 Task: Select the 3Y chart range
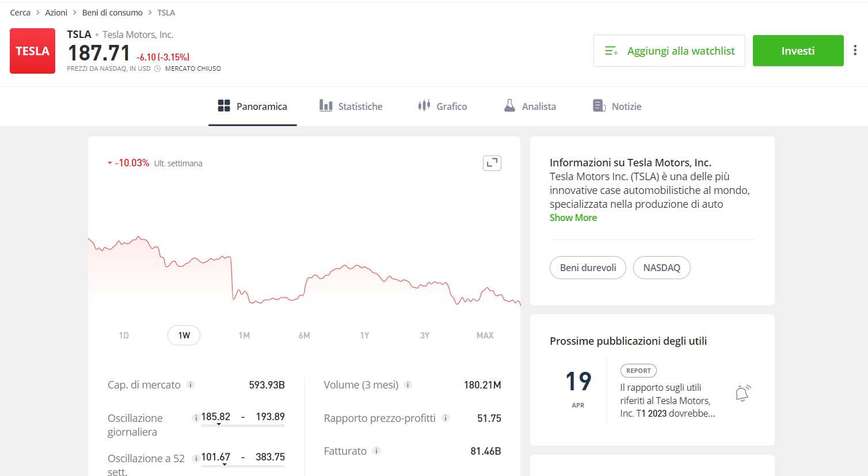click(425, 335)
